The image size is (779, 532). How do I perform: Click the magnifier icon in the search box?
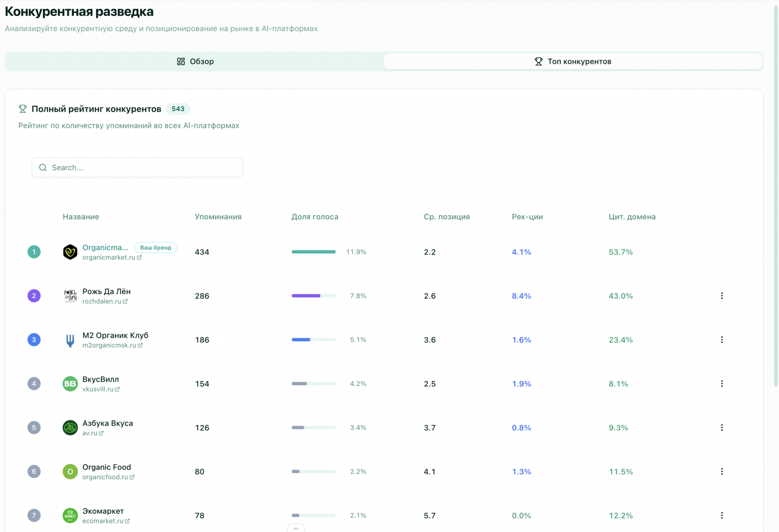(x=43, y=167)
